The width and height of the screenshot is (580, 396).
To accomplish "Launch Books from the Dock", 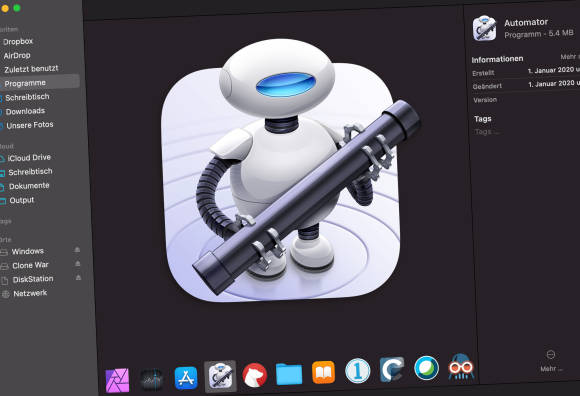I will [323, 372].
